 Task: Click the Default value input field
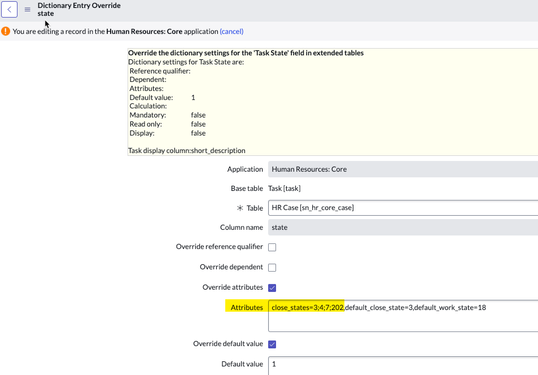(403, 365)
